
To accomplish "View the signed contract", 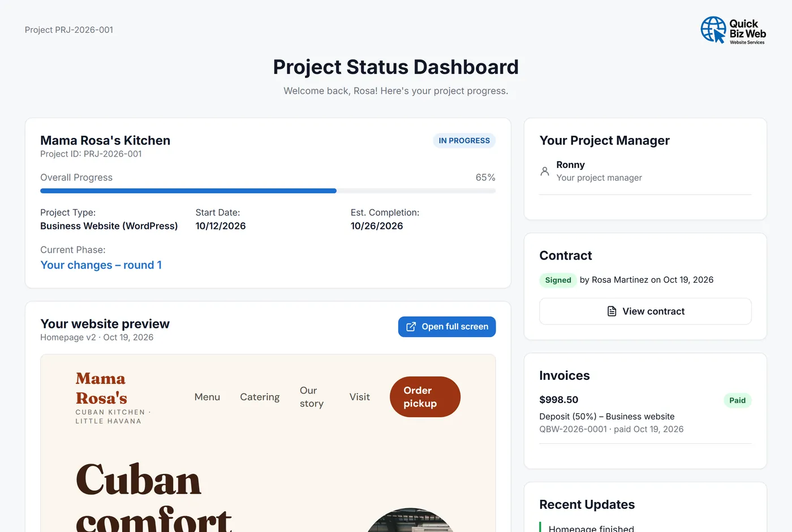I will tap(645, 312).
